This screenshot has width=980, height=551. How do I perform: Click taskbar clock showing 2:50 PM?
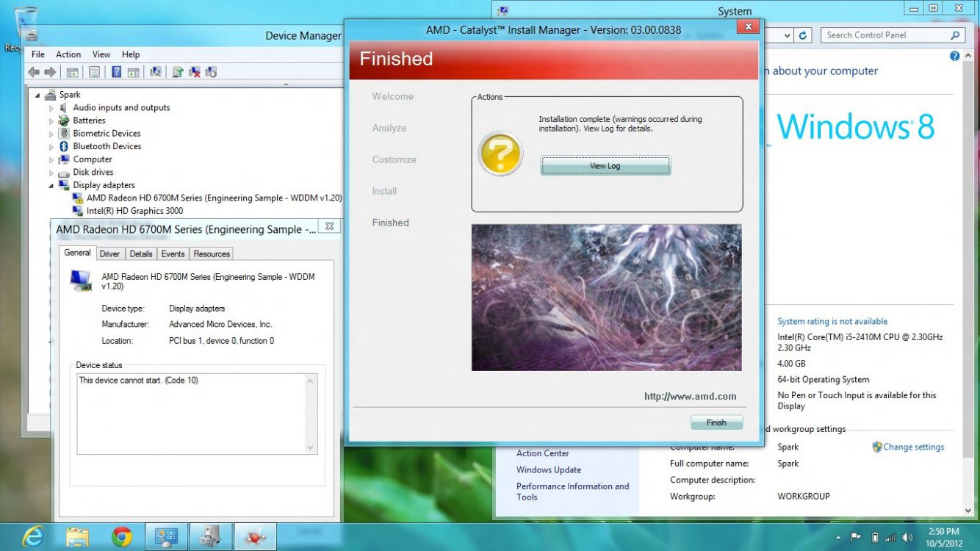coord(943,537)
